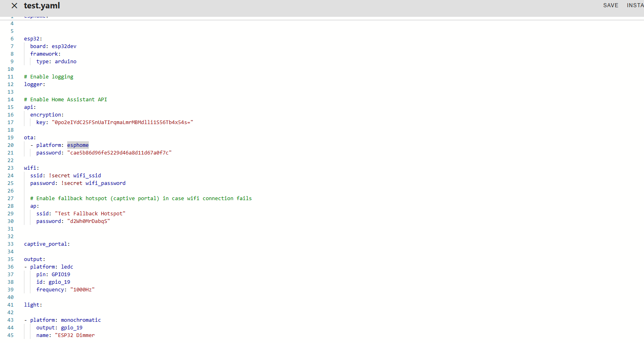
Task: Click '- platform: monochromatic' line
Action: [62, 320]
